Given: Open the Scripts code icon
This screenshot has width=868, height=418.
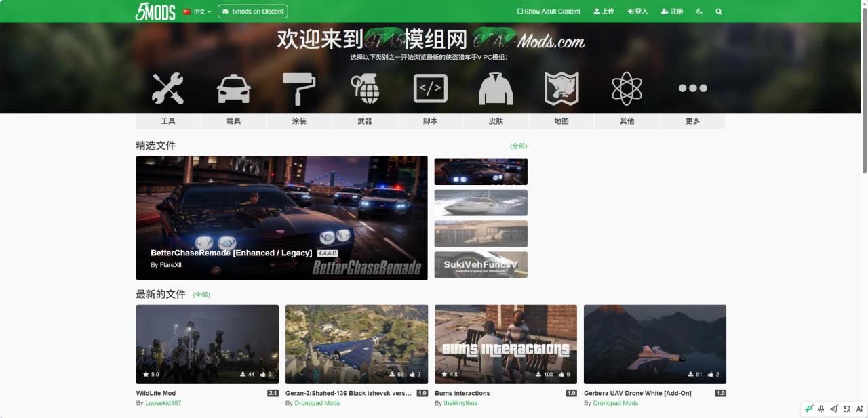Looking at the screenshot, I should (x=431, y=88).
